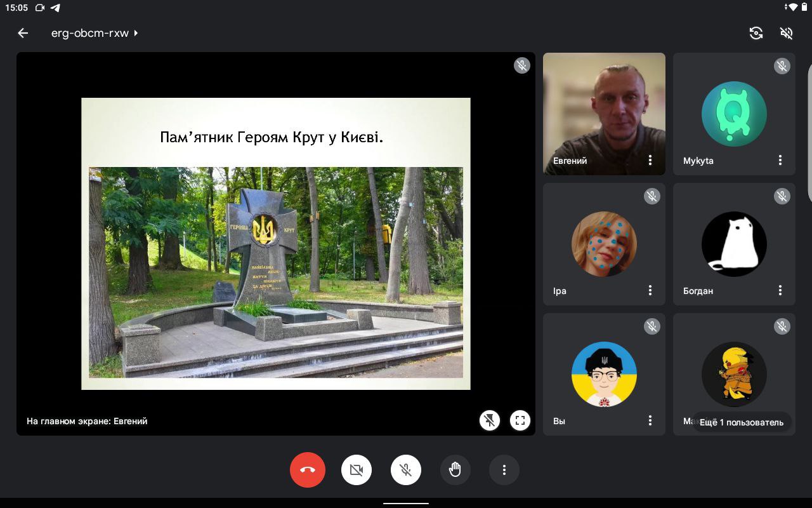Expand meeting details next to erg-obcm-rxw
This screenshot has height=508, width=812.
pyautogui.click(x=136, y=33)
